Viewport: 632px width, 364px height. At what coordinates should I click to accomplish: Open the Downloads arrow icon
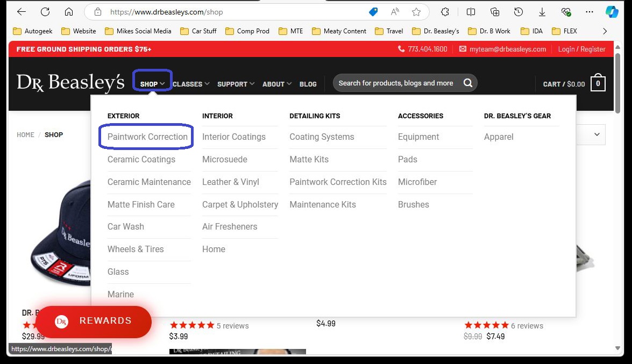click(542, 12)
